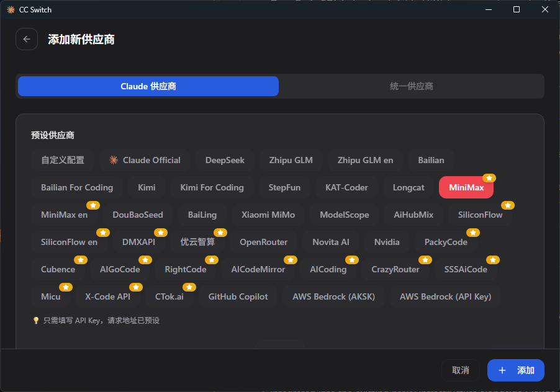Select the Zhipu GLM en preset
Viewport: 560px width, 392px height.
coord(365,160)
